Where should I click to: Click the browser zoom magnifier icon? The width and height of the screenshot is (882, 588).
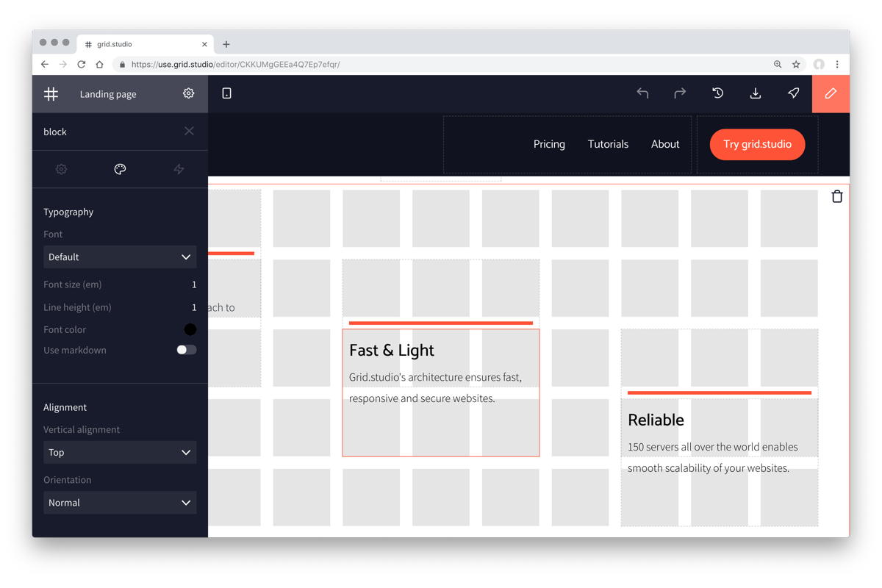pyautogui.click(x=778, y=65)
